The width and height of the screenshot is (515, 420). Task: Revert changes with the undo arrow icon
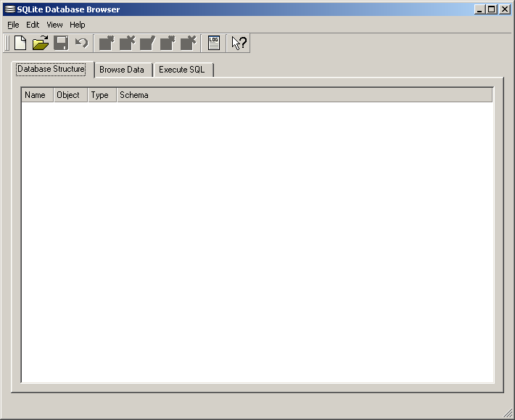81,43
